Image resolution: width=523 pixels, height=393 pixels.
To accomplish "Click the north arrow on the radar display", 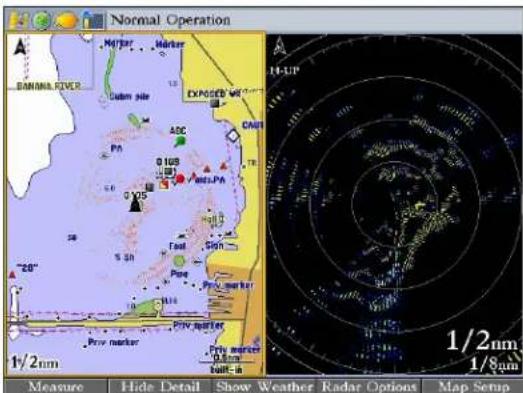I will coord(279,46).
